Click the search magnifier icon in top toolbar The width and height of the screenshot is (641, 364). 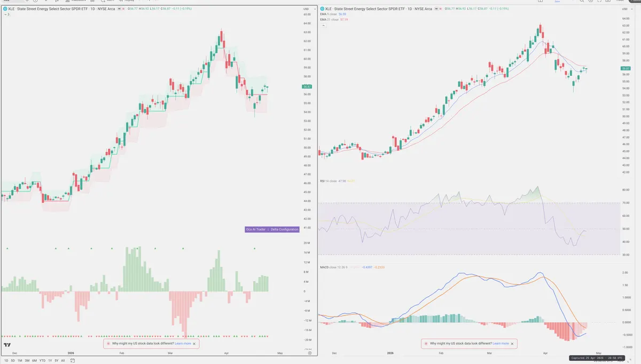click(x=582, y=1)
